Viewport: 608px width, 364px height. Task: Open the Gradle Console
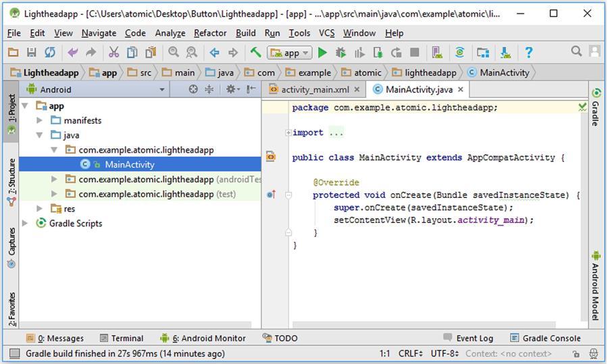545,338
